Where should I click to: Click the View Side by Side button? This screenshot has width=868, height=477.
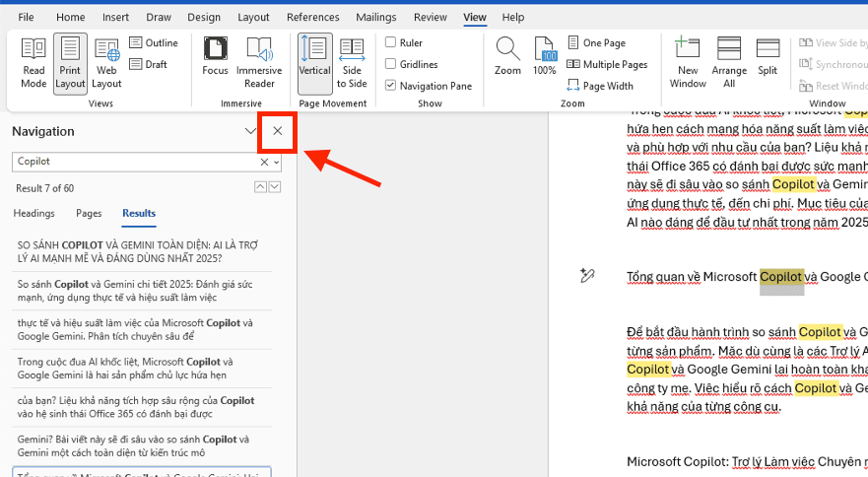point(834,42)
